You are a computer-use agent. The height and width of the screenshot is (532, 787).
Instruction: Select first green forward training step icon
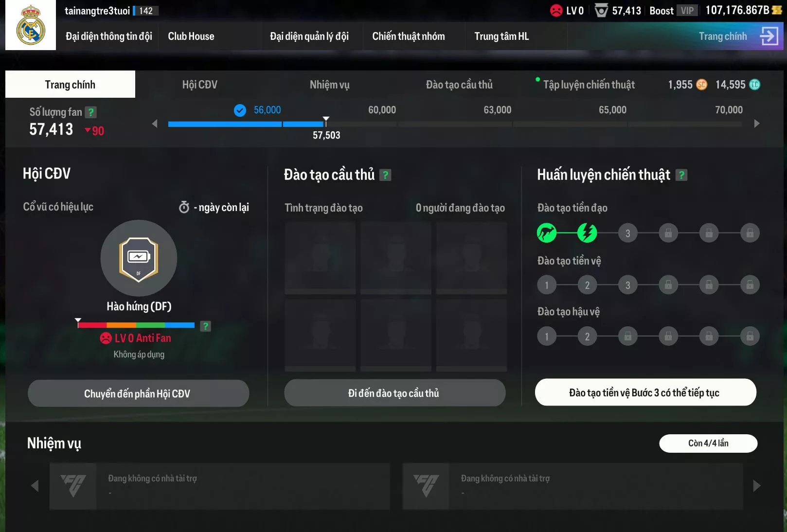[547, 233]
